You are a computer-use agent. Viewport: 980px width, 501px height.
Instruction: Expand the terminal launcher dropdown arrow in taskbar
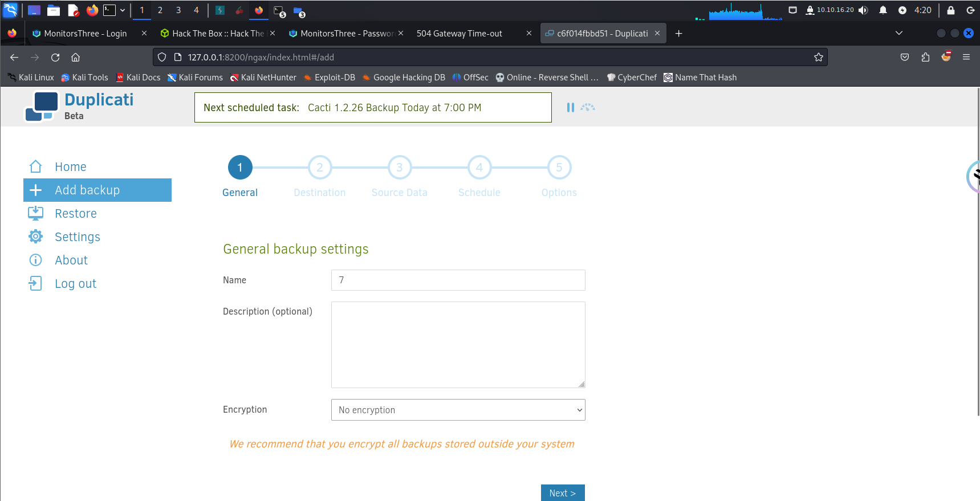pos(123,10)
